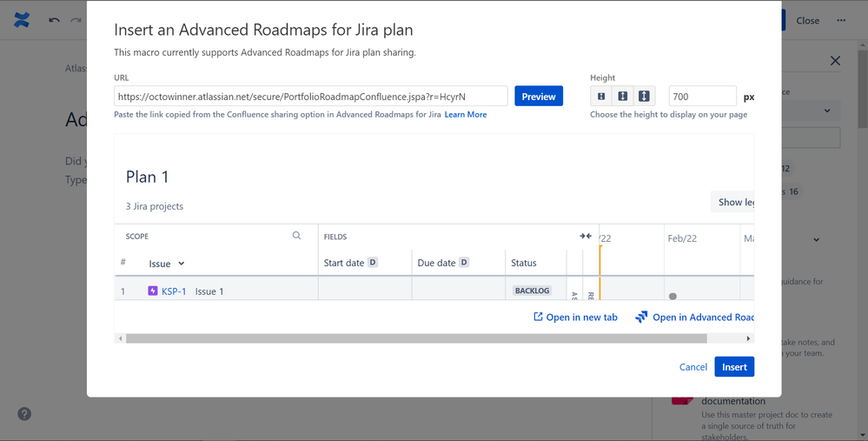The height and width of the screenshot is (441, 868).
Task: Open the KSP-1 issue link
Action: (x=174, y=291)
